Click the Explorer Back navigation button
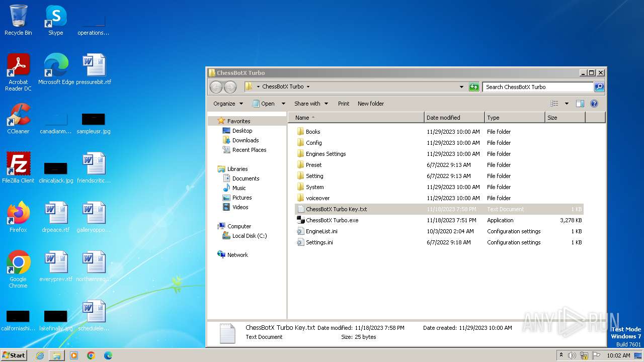Image resolution: width=644 pixels, height=362 pixels. (216, 87)
